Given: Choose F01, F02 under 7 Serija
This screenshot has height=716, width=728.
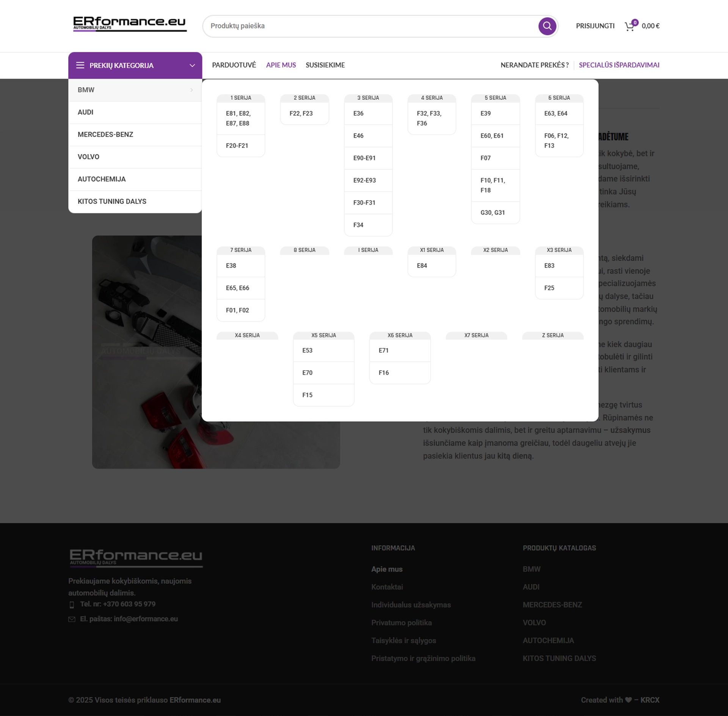Looking at the screenshot, I should pos(241,310).
